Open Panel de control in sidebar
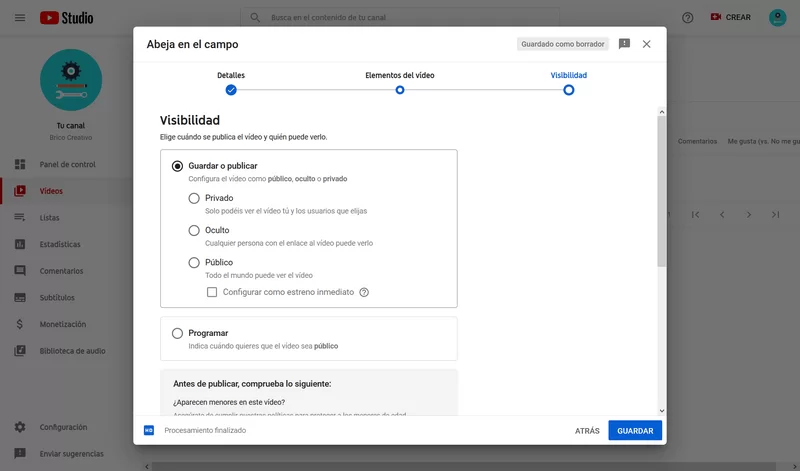 [66, 164]
